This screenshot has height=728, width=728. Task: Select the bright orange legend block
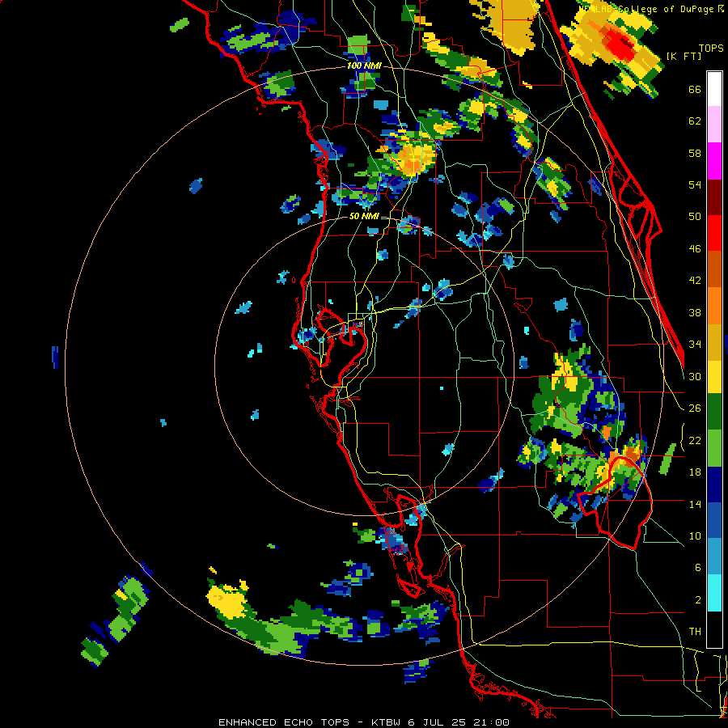(714, 306)
